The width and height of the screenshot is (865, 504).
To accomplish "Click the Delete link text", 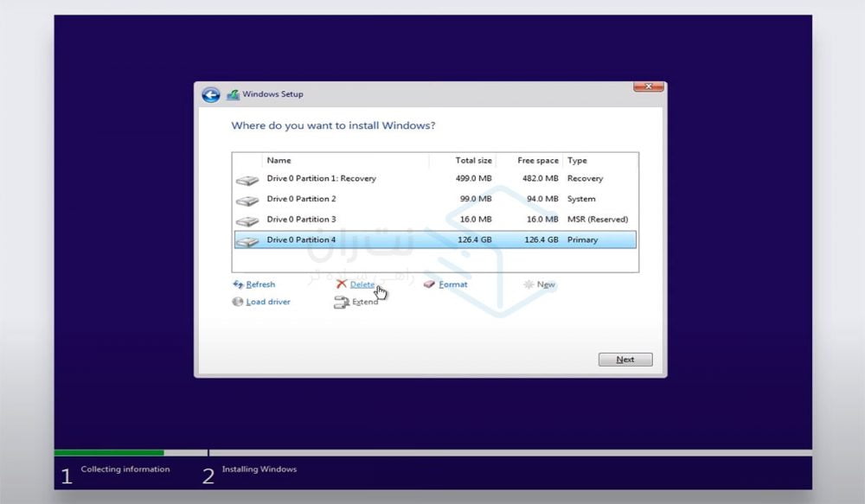I will (362, 284).
